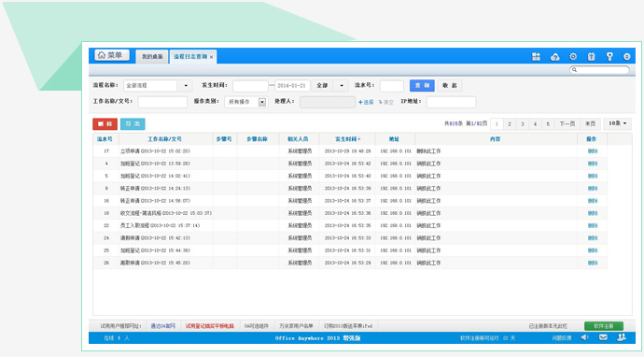Open the 10条 per-page dropdown
The image size is (644, 357).
[x=617, y=123]
